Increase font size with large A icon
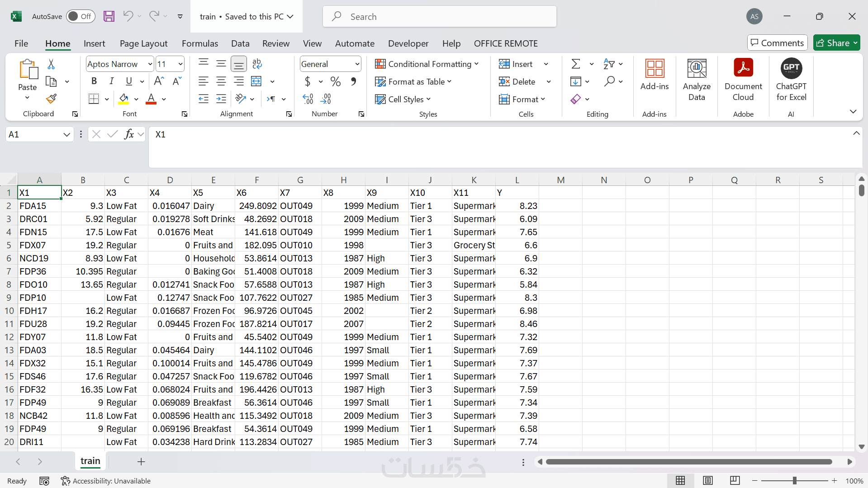This screenshot has height=488, width=868. [159, 81]
